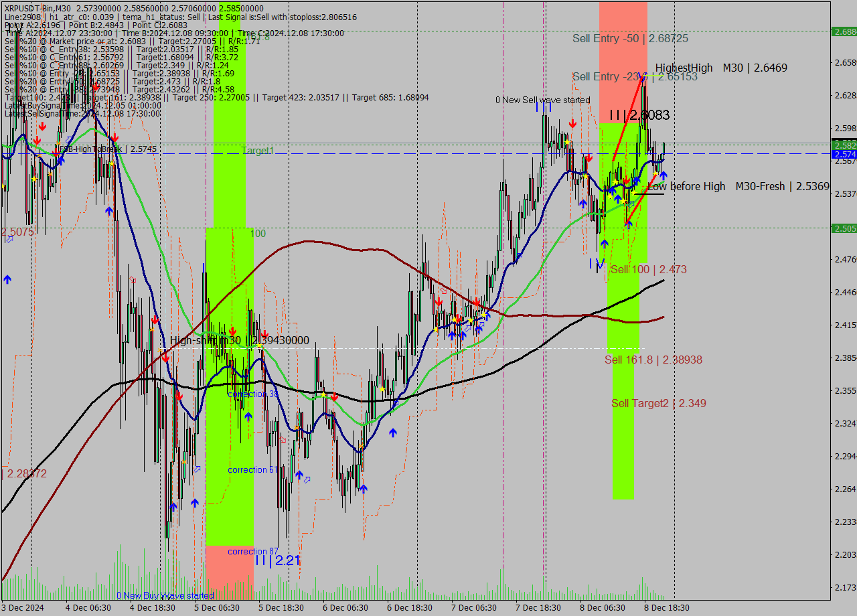Click the green 2.688 price axis marker
Viewport: 857px width, 616px height.
coord(844,31)
